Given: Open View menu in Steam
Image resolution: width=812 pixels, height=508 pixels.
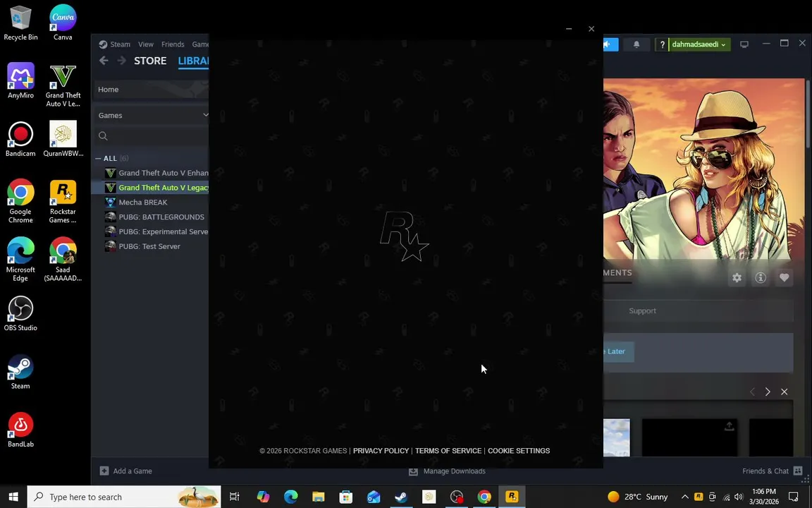Looking at the screenshot, I should (x=145, y=44).
